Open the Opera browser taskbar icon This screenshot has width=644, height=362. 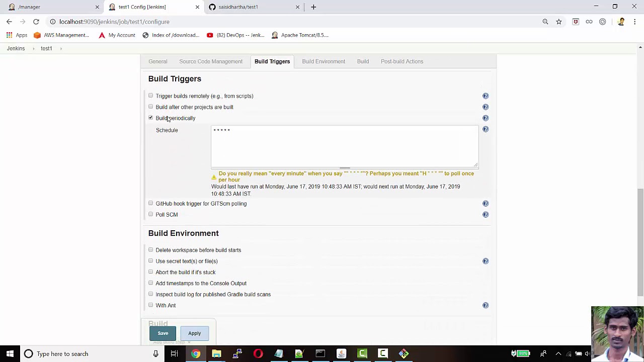pos(258,354)
